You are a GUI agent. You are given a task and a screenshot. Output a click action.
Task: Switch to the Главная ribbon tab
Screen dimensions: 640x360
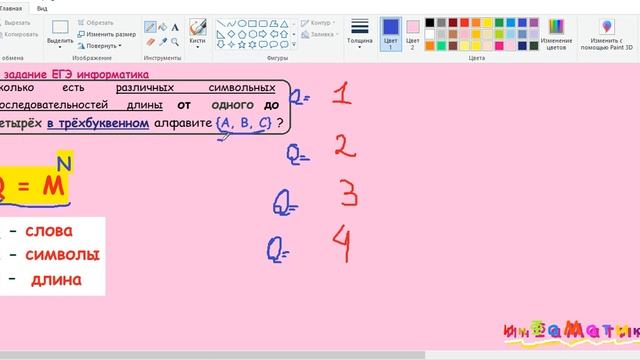coord(11,8)
